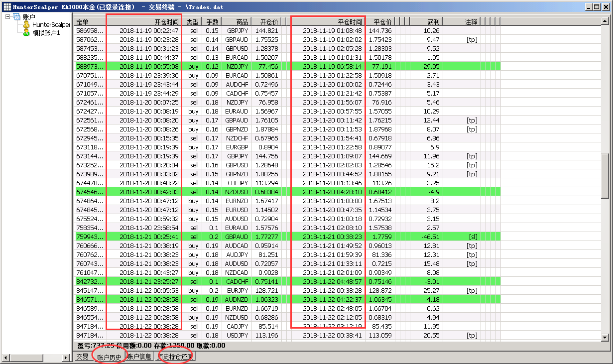Switch to the 历史持仓还原 tab
Viewport: 613px width, 364px height.
point(175,357)
